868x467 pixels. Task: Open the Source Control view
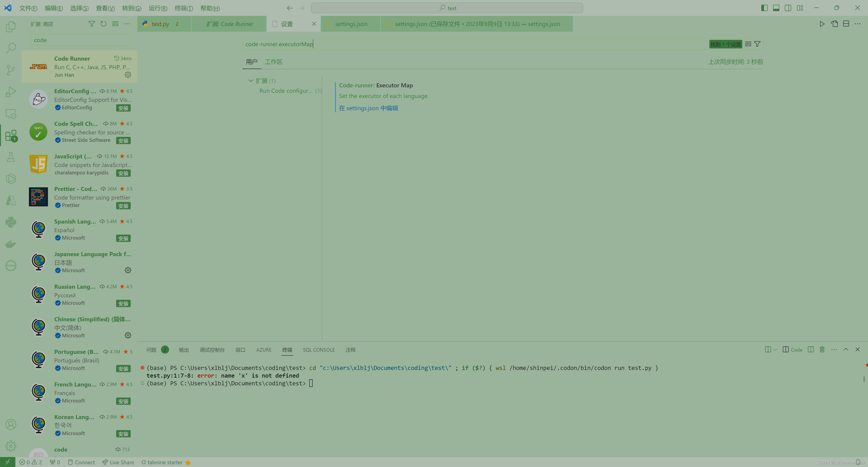pyautogui.click(x=11, y=70)
